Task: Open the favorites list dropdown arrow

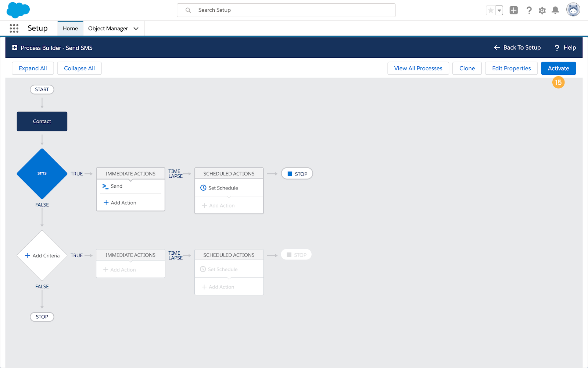Action: click(499, 10)
